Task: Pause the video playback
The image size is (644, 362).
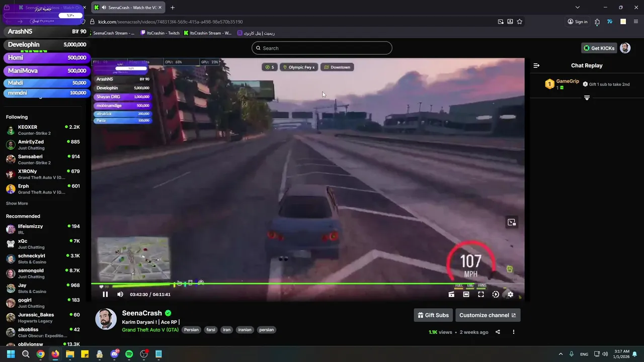Action: [x=105, y=295]
